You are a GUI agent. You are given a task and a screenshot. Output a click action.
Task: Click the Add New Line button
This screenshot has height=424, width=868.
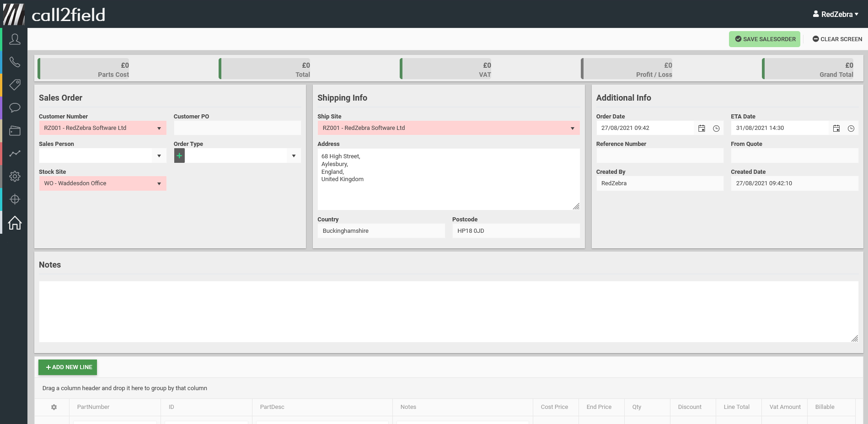[68, 367]
